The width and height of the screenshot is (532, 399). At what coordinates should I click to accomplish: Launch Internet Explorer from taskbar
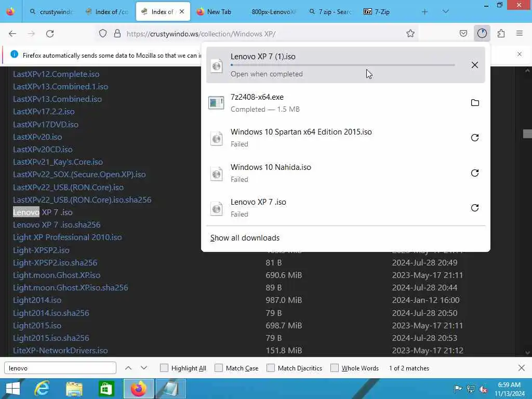click(x=42, y=389)
